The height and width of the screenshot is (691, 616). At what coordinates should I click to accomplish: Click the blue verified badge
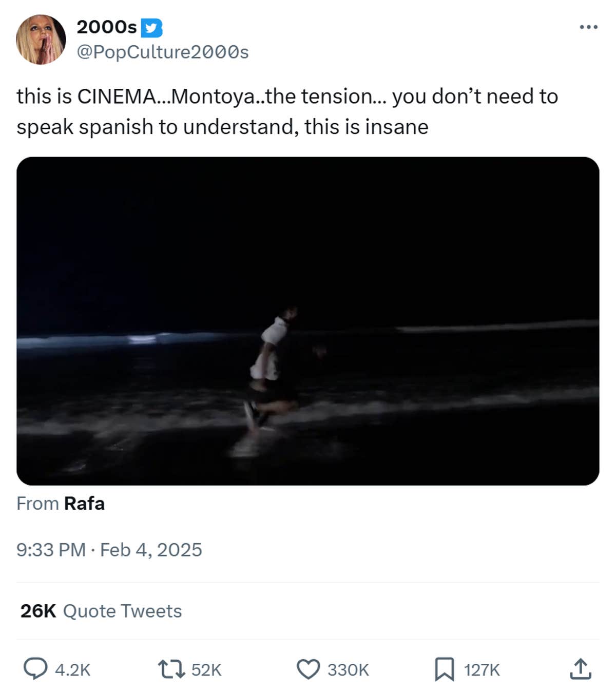[x=151, y=28]
